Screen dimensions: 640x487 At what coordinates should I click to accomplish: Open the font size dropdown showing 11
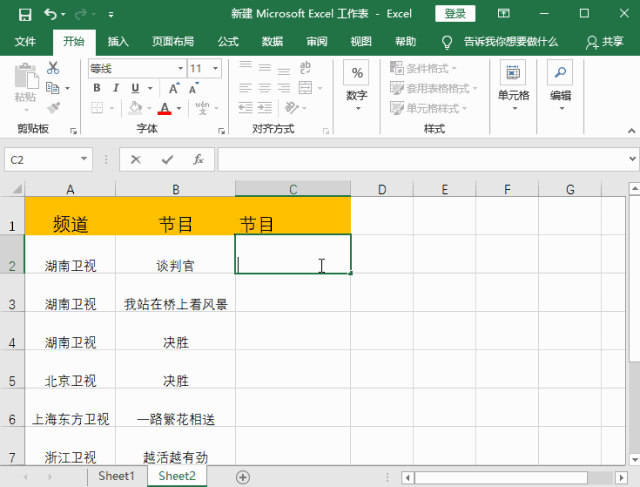click(x=215, y=68)
